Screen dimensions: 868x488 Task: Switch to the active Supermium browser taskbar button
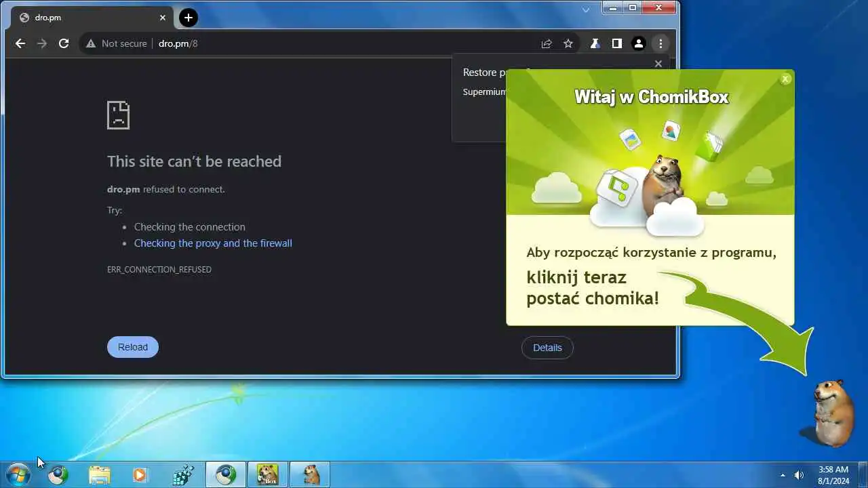pyautogui.click(x=226, y=475)
